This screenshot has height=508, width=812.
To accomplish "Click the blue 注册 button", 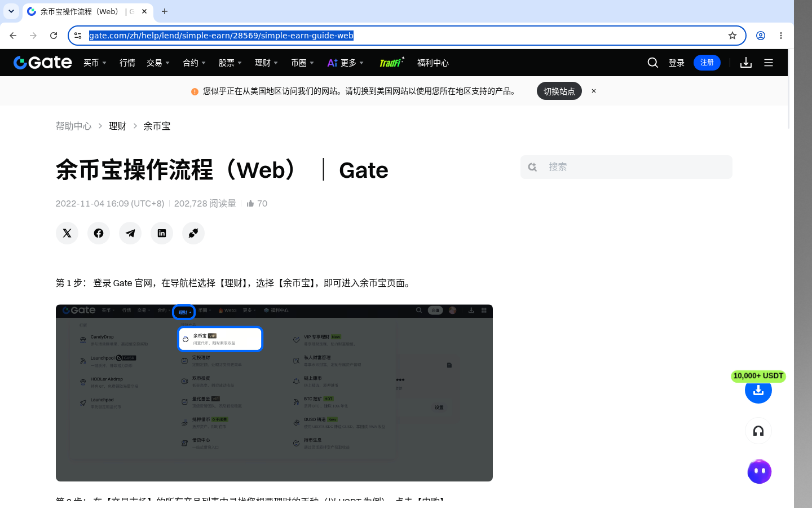I will point(707,63).
